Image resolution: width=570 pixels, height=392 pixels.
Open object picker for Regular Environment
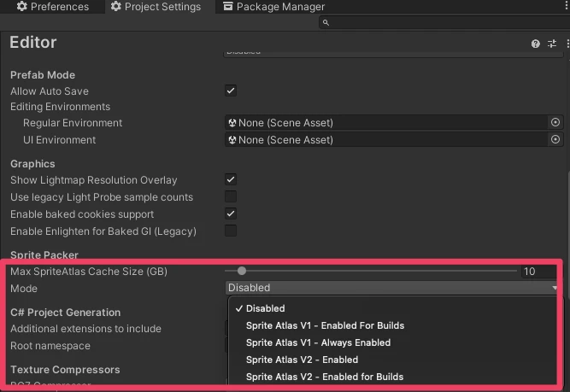tap(555, 122)
